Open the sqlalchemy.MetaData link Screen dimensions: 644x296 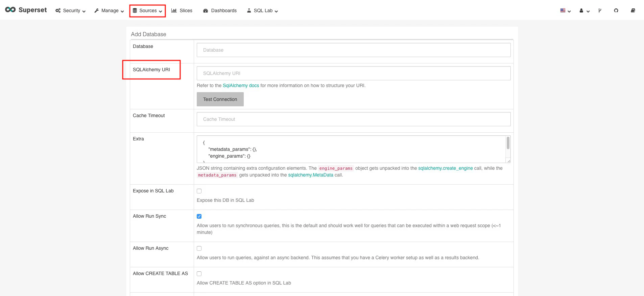point(310,175)
